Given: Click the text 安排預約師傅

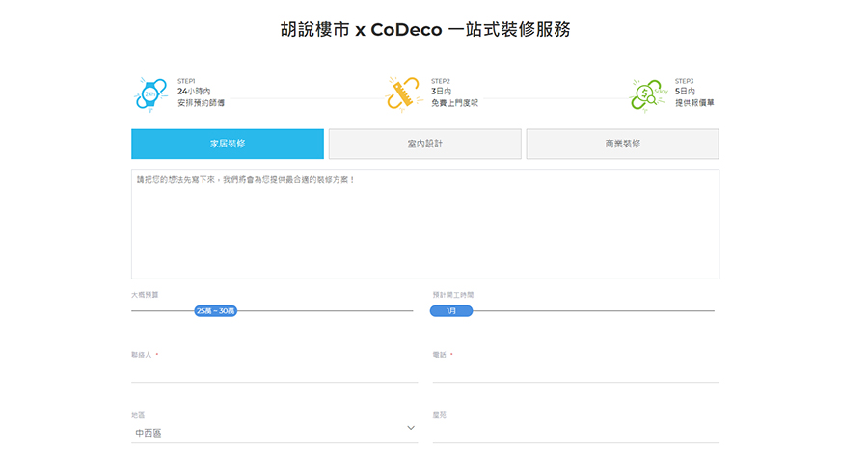Looking at the screenshot, I should click(x=201, y=103).
